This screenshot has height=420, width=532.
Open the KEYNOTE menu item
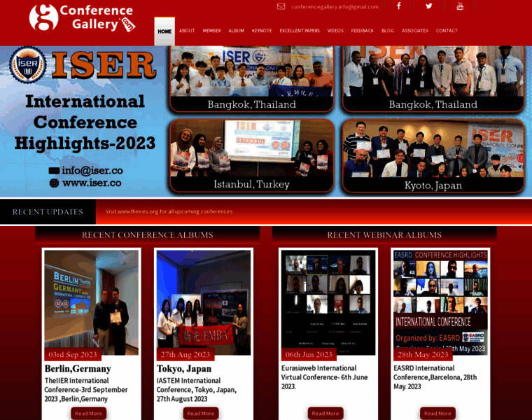(262, 31)
